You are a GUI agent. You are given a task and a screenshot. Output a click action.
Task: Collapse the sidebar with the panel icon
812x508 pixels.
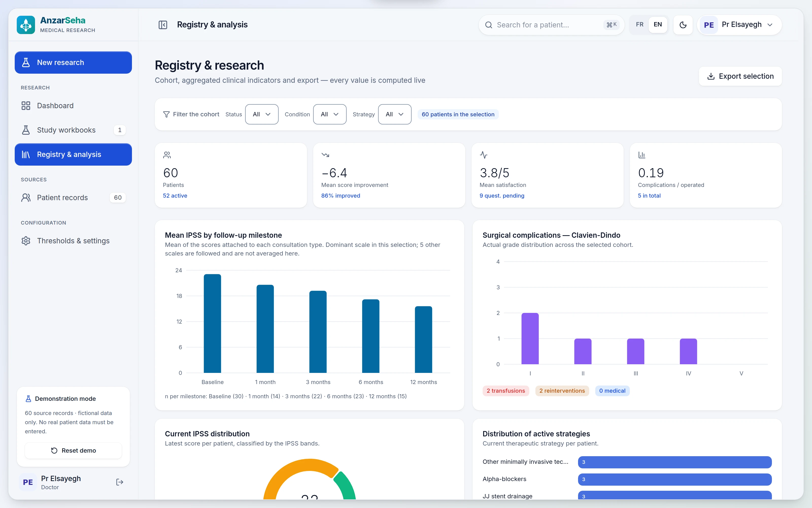pyautogui.click(x=163, y=25)
